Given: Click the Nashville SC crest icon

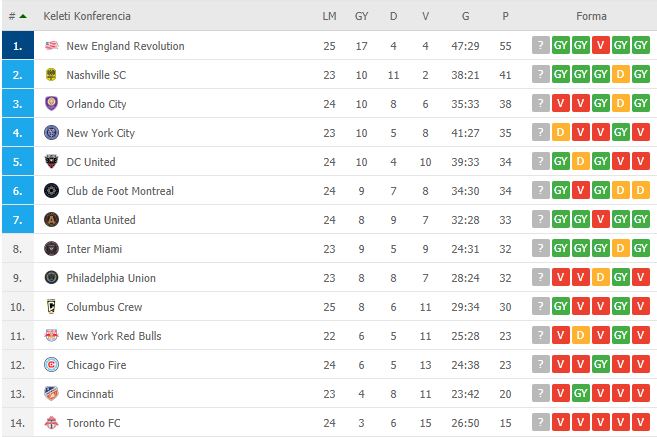Looking at the screenshot, I should point(51,75).
